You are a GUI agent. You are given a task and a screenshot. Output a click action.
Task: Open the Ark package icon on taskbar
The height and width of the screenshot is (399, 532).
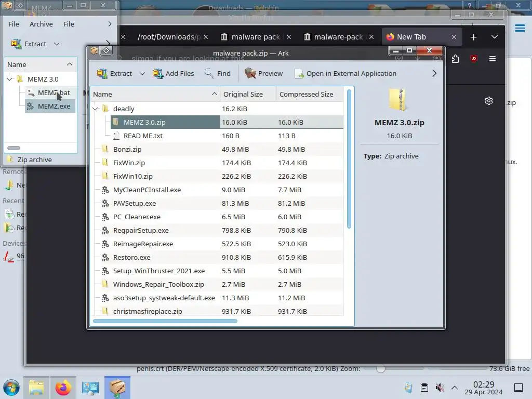click(x=117, y=388)
